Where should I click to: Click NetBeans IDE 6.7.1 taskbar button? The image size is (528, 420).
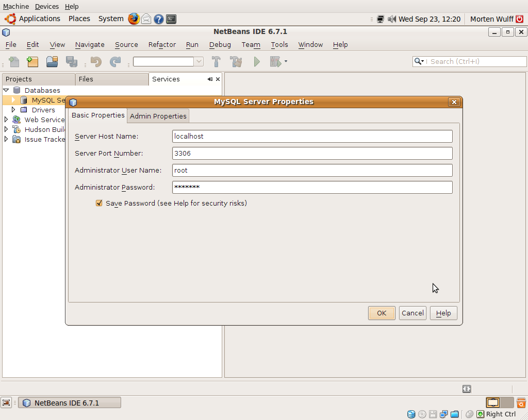tap(70, 403)
